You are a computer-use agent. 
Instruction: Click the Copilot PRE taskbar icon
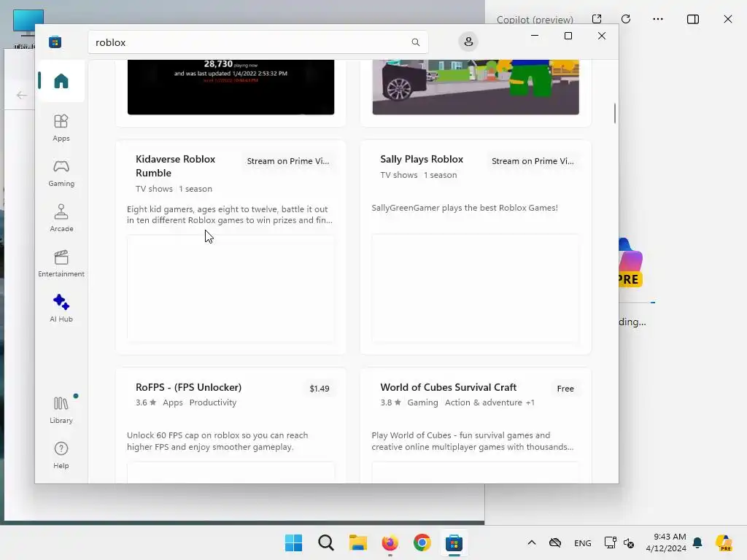pos(724,542)
